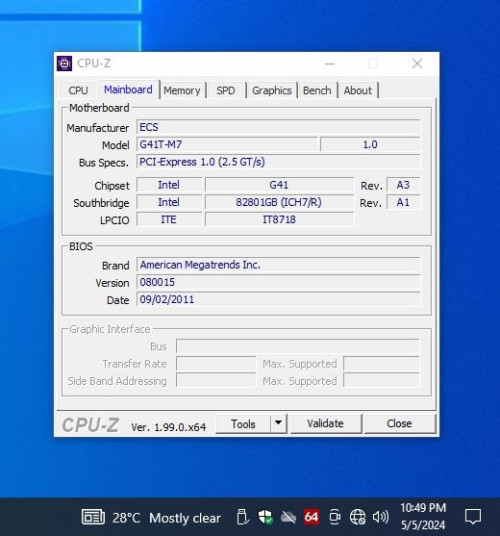Select the Mainboard tab
Viewport: 500px width, 536px height.
point(128,90)
